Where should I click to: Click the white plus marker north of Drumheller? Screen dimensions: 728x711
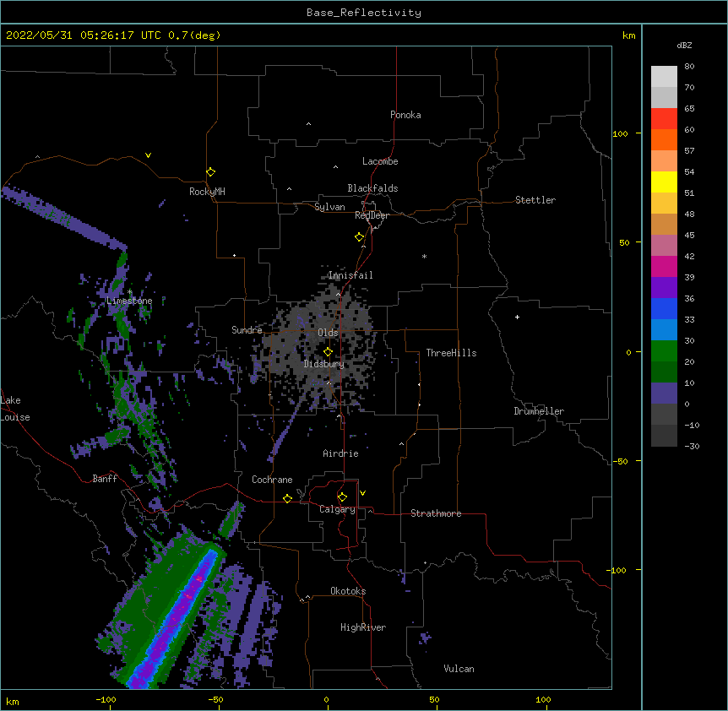[517, 317]
